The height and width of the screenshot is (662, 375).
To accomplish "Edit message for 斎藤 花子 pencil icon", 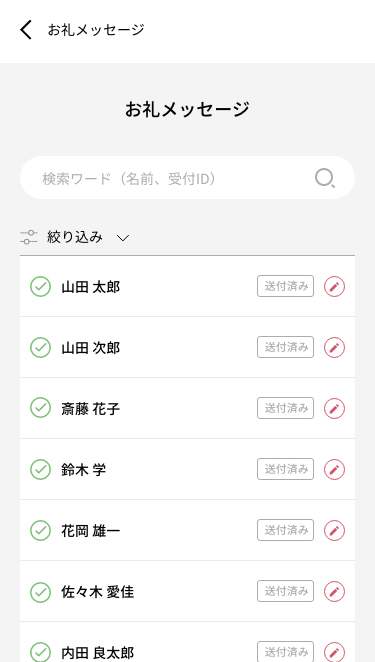I will click(334, 408).
